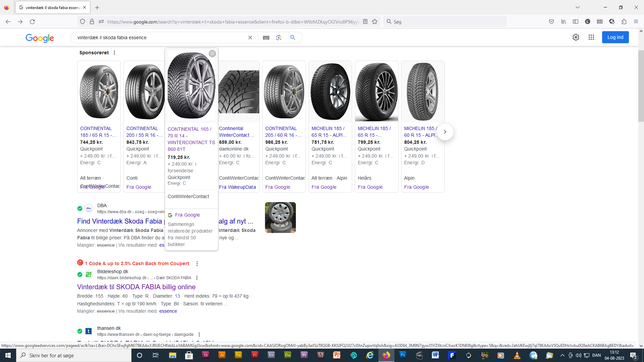
Task: Click Fra Google in expanded card
Action: (x=187, y=215)
